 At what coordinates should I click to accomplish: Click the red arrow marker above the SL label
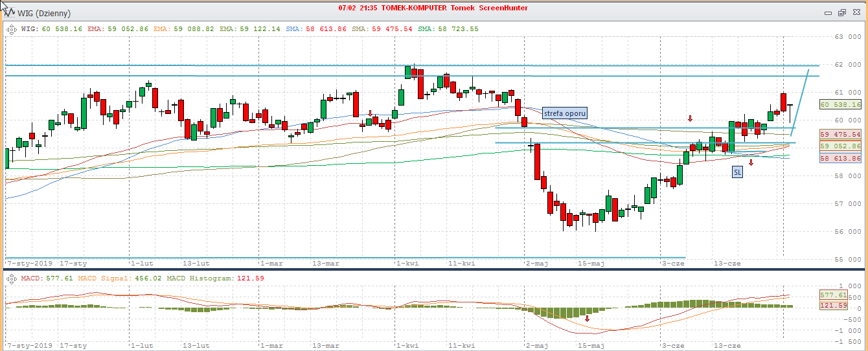[x=751, y=163]
